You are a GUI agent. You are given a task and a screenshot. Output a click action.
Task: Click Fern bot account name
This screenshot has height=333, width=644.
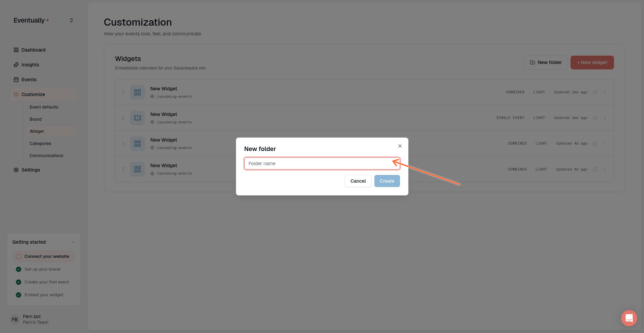pos(32,316)
